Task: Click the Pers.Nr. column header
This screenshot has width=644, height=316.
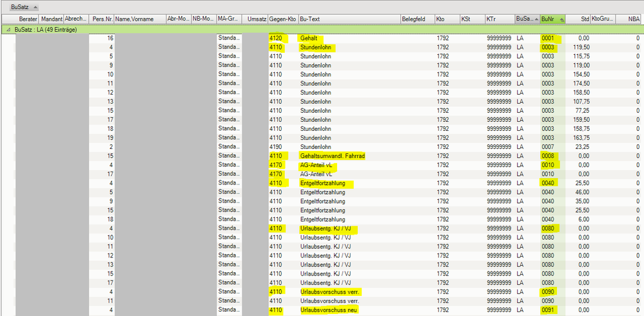Action: pyautogui.click(x=101, y=19)
